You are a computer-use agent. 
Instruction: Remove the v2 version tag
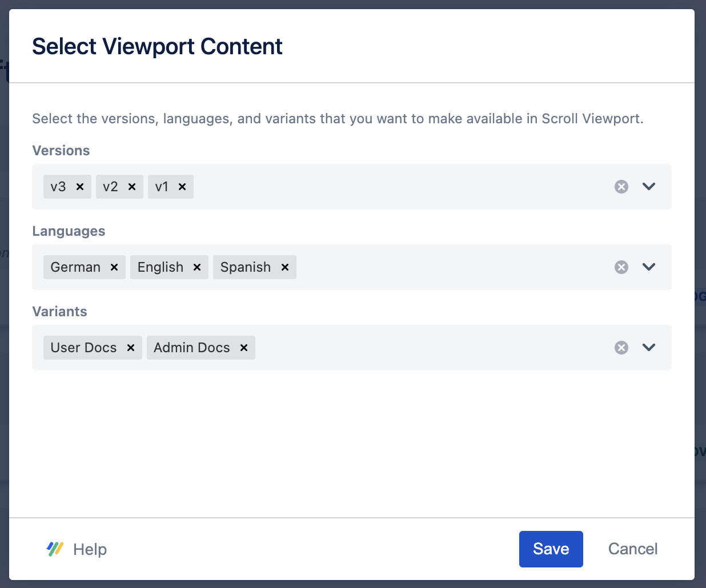pyautogui.click(x=132, y=187)
